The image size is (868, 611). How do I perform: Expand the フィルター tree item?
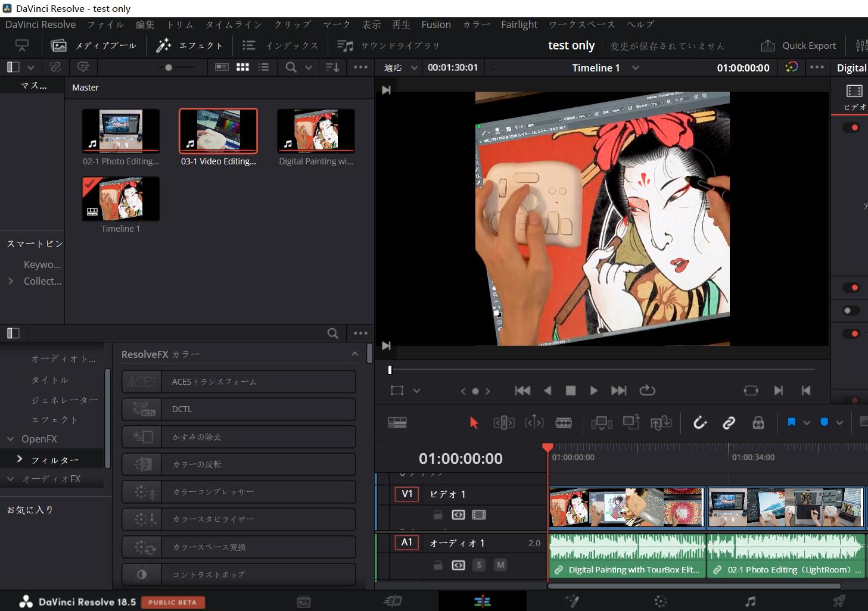20,459
